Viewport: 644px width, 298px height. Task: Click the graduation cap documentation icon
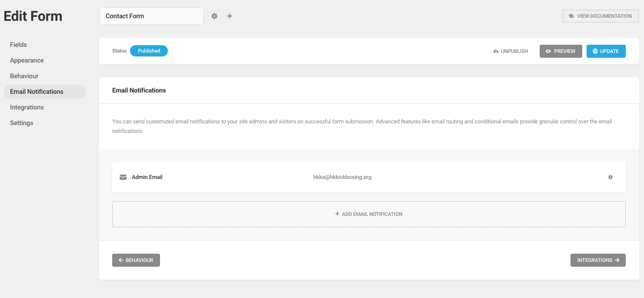coord(571,16)
